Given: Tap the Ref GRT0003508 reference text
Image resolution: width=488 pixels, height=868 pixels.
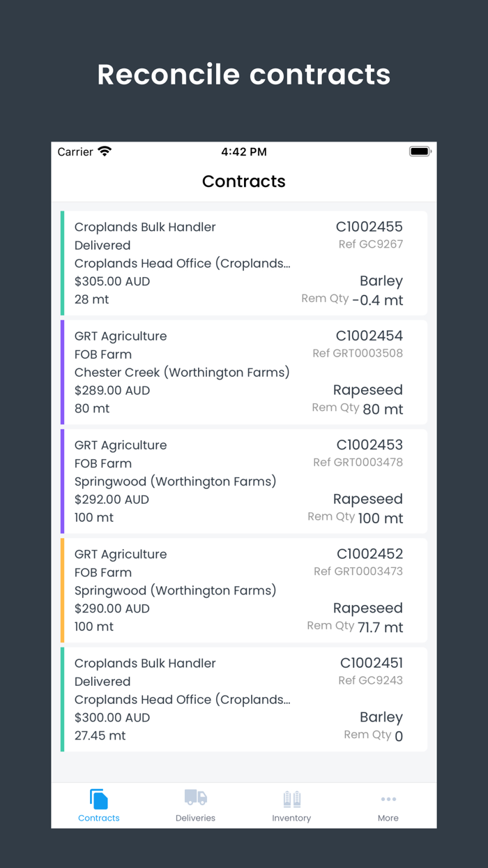Looking at the screenshot, I should coord(358,353).
